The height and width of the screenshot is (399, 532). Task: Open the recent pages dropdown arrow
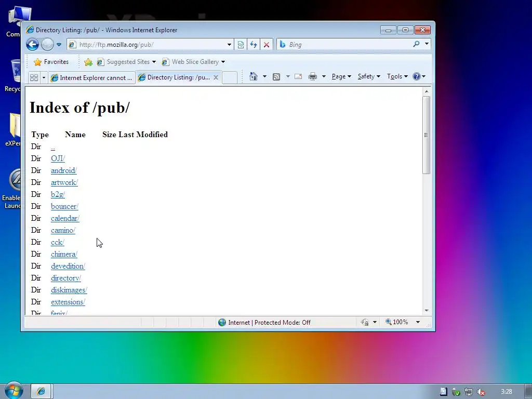[59, 45]
